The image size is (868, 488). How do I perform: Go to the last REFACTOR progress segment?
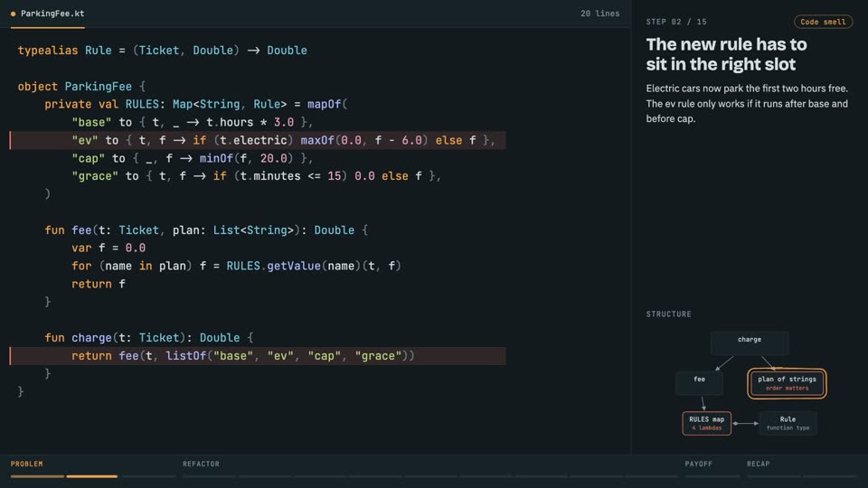[652, 476]
